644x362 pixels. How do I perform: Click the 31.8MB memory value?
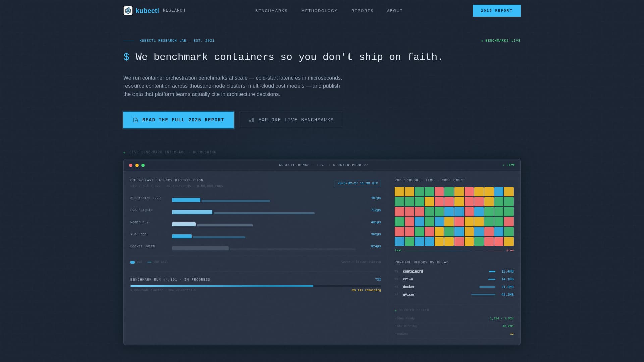click(x=507, y=287)
